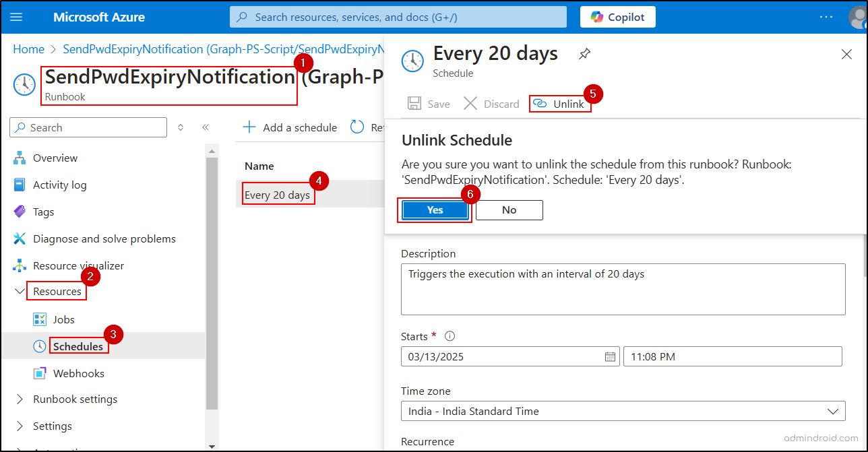The image size is (868, 452).
Task: Click the runbook clock icon beside title
Action: coord(25,84)
